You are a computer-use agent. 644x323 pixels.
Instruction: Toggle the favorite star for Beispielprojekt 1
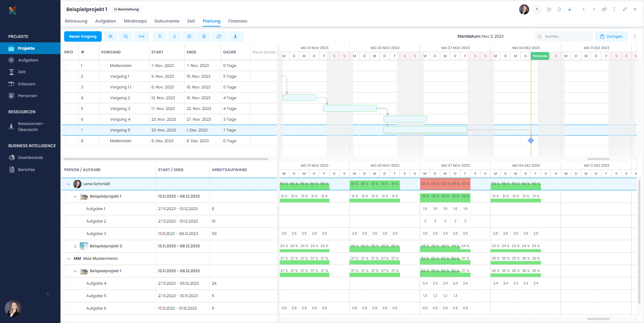(x=549, y=9)
